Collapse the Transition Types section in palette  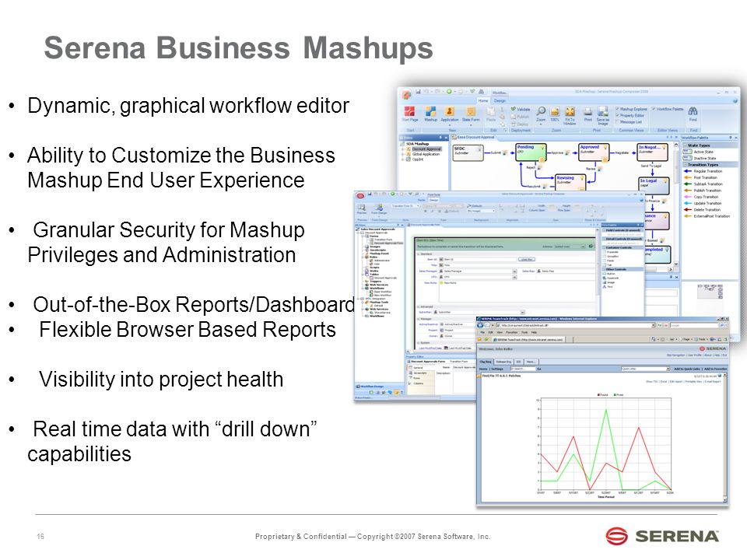[684, 165]
